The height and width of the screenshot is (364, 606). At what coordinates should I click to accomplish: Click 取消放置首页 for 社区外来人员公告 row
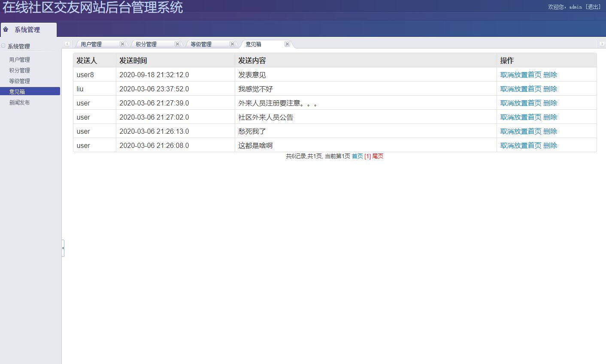[521, 117]
